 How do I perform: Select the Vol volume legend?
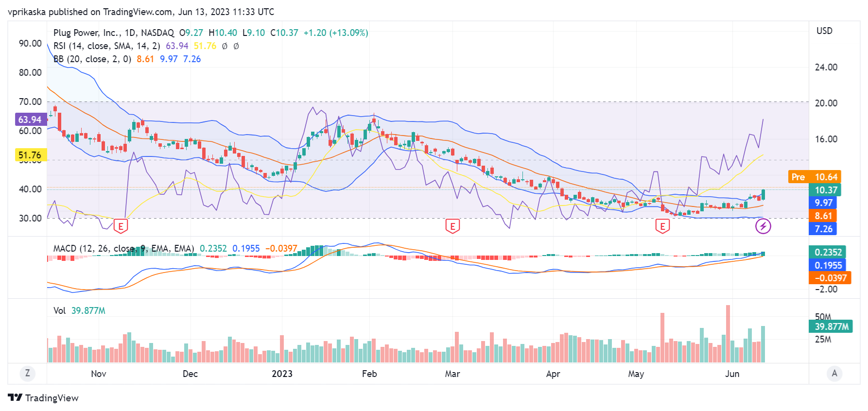59,310
